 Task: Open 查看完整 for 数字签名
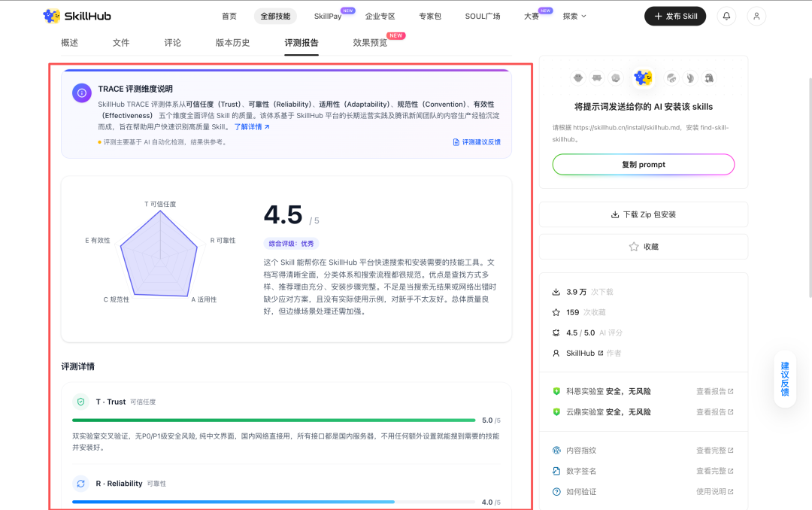[x=715, y=471]
